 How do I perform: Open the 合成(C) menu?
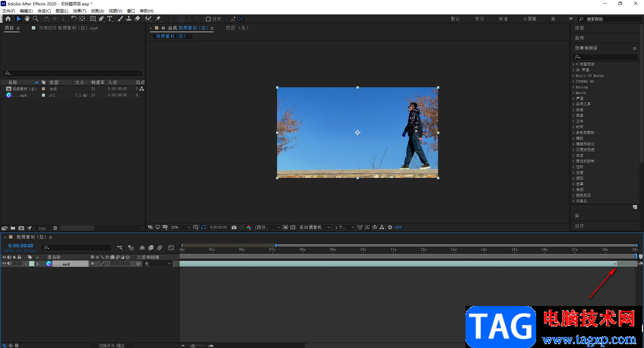pyautogui.click(x=44, y=11)
